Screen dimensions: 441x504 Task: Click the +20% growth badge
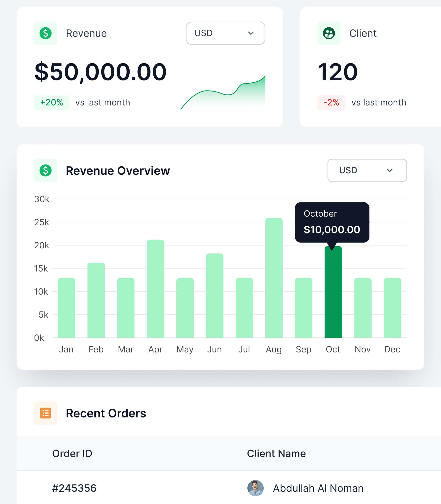point(51,103)
